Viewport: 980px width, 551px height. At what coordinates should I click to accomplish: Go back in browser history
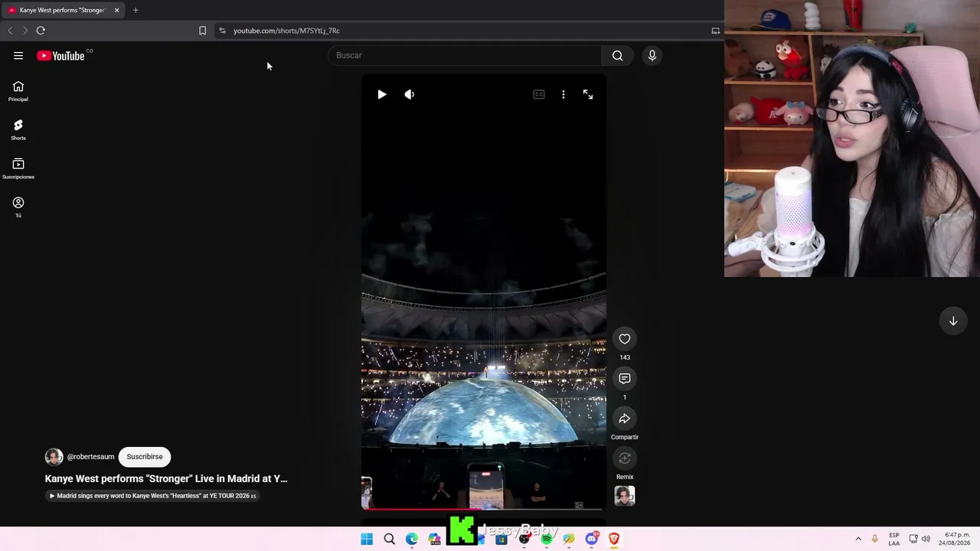click(10, 31)
